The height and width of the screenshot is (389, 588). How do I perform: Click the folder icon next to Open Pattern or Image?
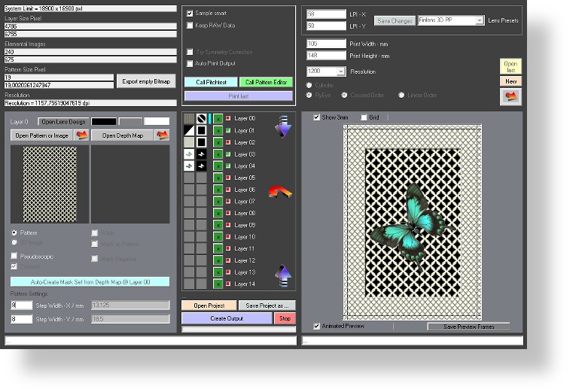pos(82,135)
